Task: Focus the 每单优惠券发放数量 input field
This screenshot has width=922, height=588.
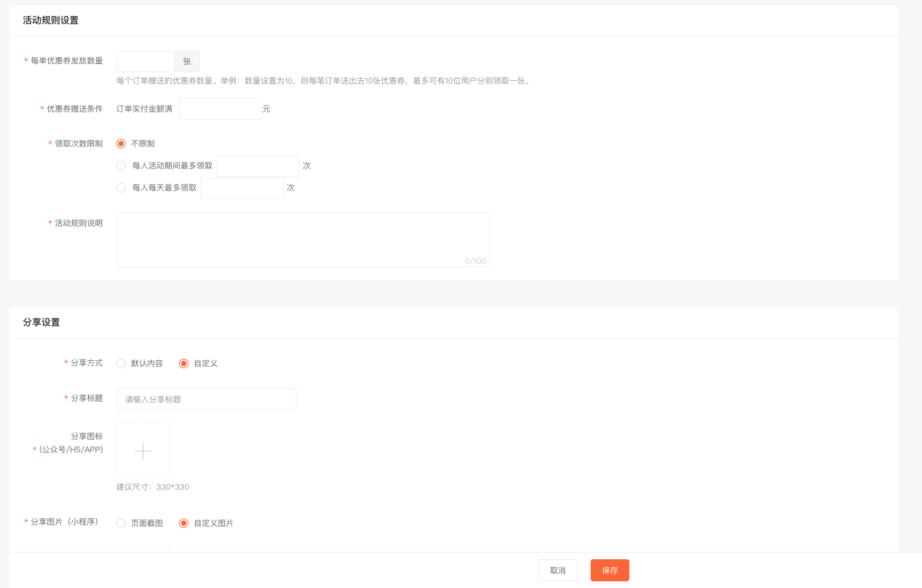Action: coord(146,61)
